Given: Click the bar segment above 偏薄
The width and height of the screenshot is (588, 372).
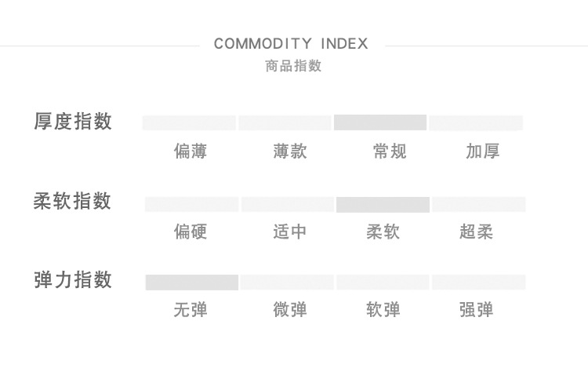Looking at the screenshot, I should tap(189, 122).
